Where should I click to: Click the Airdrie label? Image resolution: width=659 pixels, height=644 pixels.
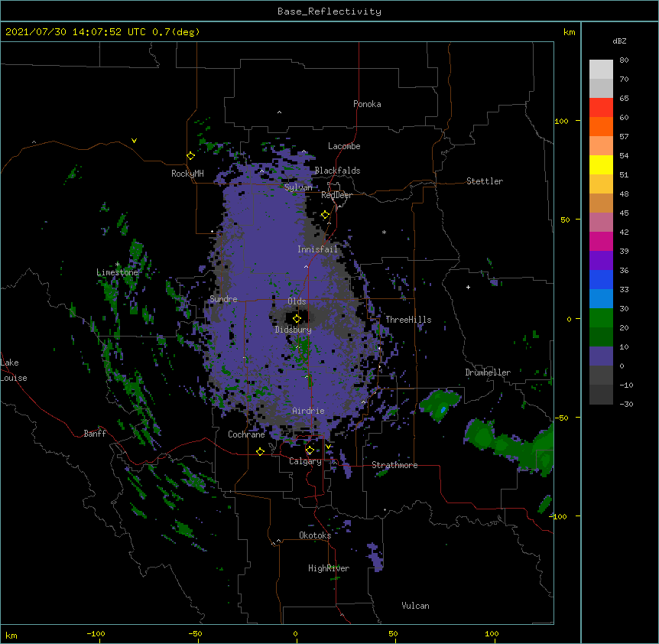click(309, 411)
